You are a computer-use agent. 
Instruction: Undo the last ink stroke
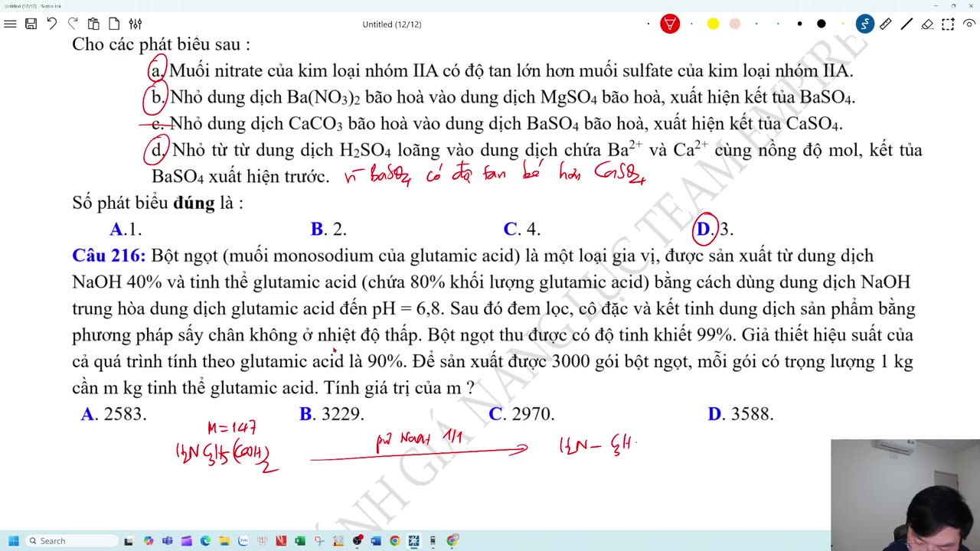click(51, 24)
